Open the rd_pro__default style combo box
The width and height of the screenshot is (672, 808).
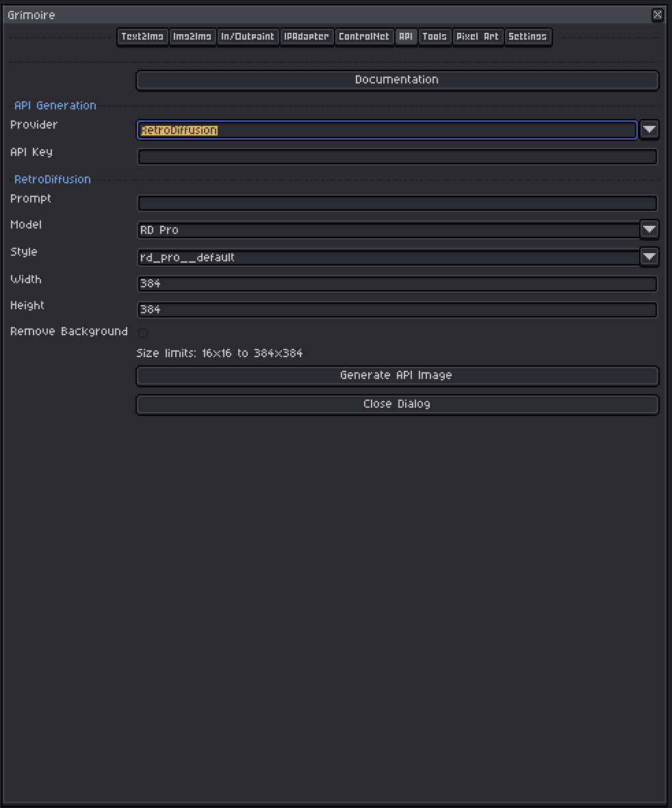coord(389,257)
